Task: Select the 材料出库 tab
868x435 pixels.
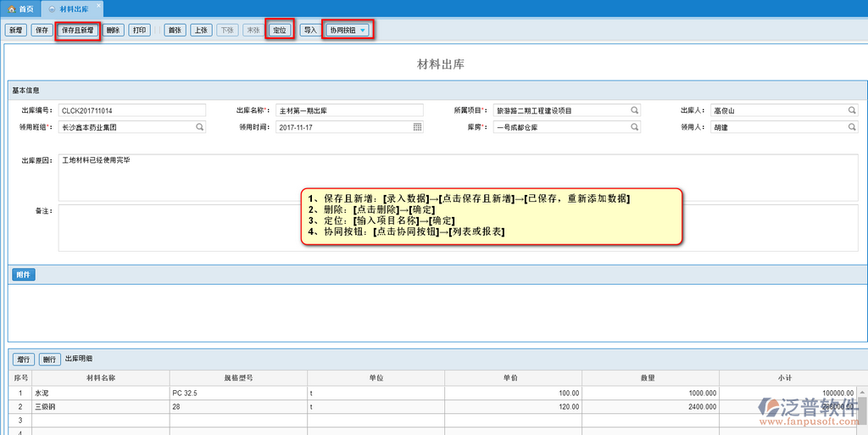Action: 72,8
